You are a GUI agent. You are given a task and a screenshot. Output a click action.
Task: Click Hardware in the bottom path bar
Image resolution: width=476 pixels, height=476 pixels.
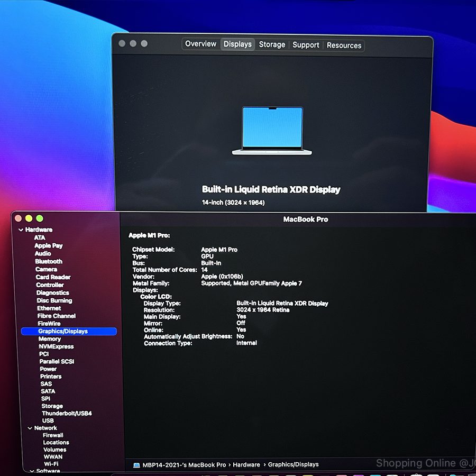pos(246,465)
